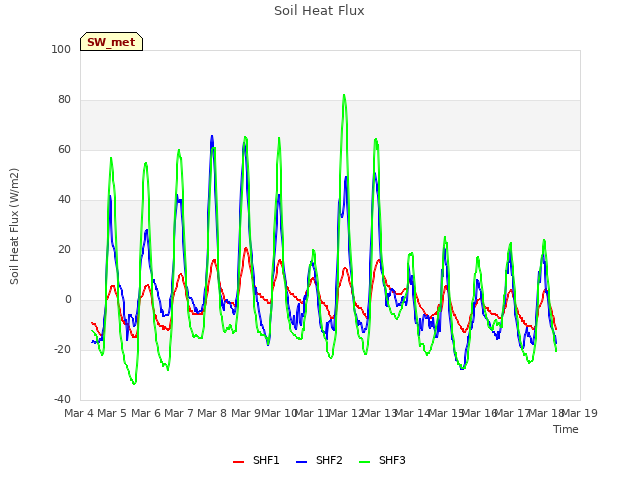This screenshot has width=640, height=480.
Task: Click the Mar 4 x-axis label
Action: (79, 413)
